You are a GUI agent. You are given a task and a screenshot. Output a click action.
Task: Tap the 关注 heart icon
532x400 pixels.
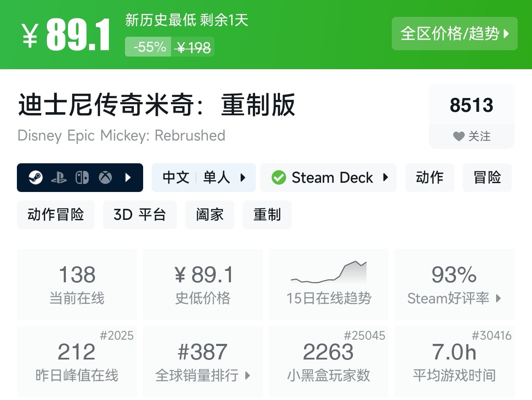459,136
